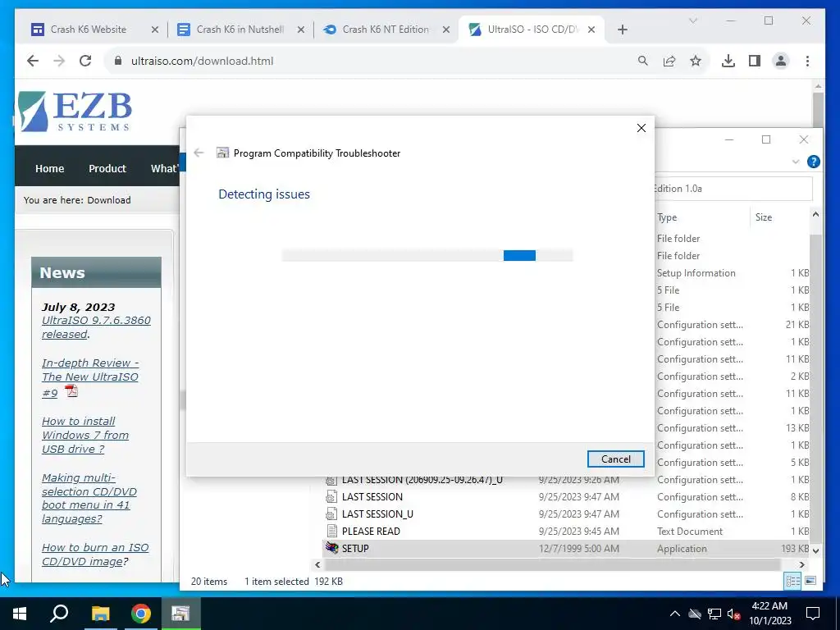Open How to burn an ISO link
Screen dimensions: 840x630
(95, 555)
